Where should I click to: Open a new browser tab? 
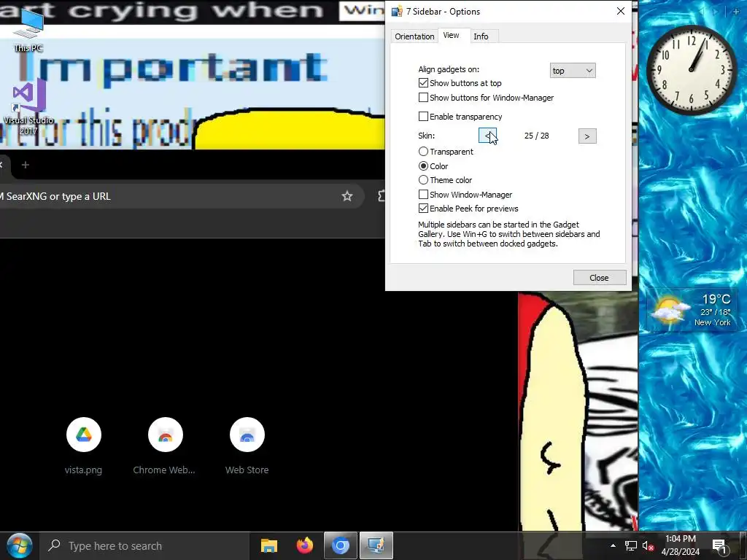click(26, 165)
